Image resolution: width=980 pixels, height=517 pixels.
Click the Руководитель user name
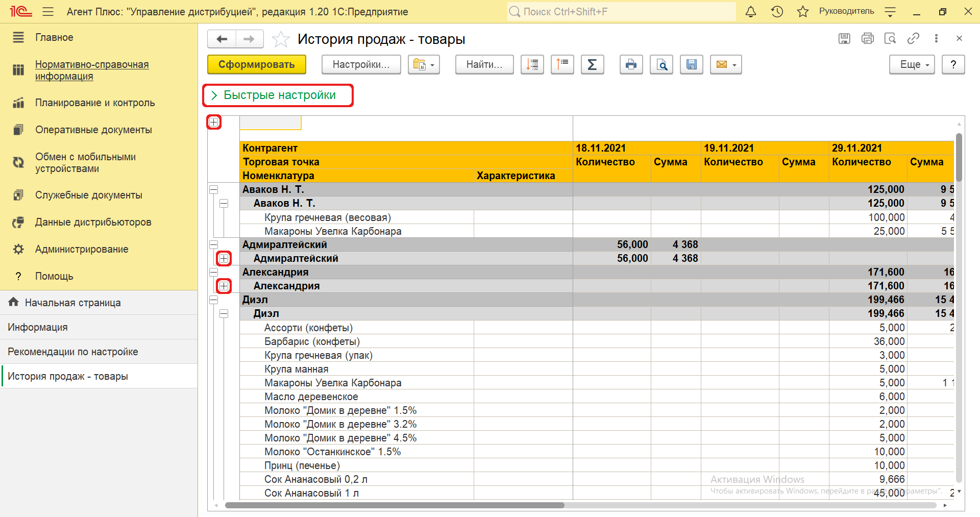tap(847, 11)
